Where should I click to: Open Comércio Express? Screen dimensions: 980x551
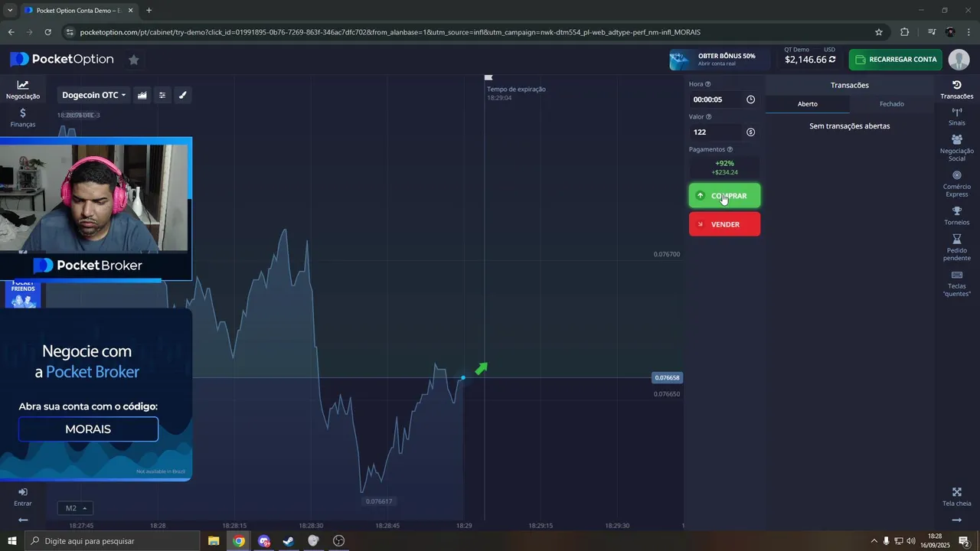[x=957, y=184]
